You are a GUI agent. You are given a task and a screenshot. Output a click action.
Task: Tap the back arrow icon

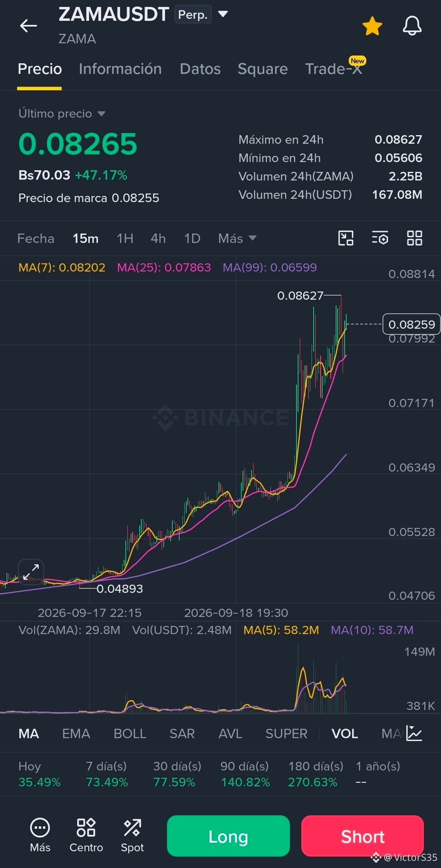click(x=28, y=26)
